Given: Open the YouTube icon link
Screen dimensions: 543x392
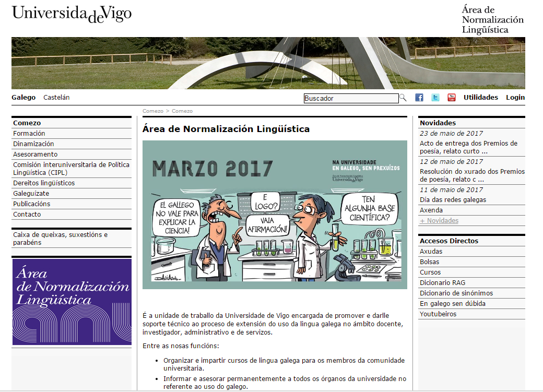Looking at the screenshot, I should 452,98.
